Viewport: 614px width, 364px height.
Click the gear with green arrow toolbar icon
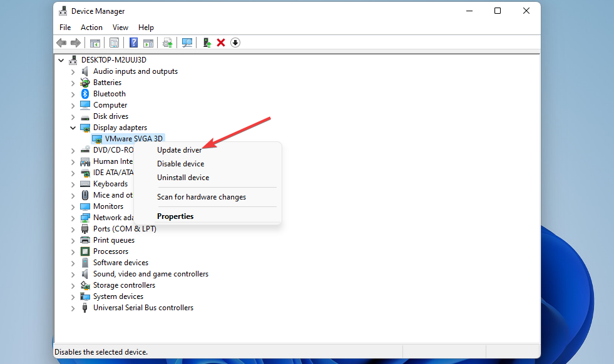point(168,43)
